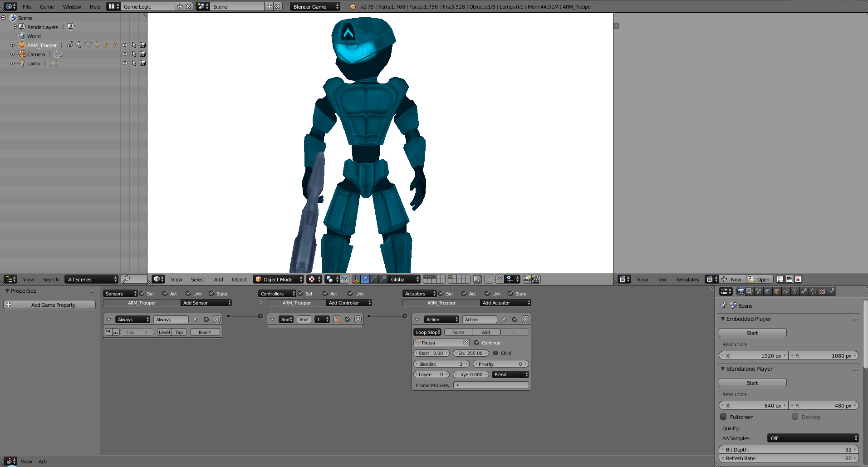Open the Templates menu in text editor

click(687, 279)
